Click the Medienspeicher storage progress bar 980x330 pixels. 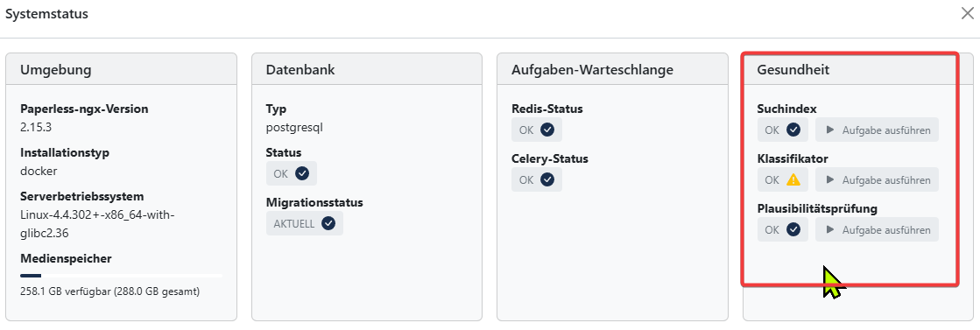coord(121,275)
